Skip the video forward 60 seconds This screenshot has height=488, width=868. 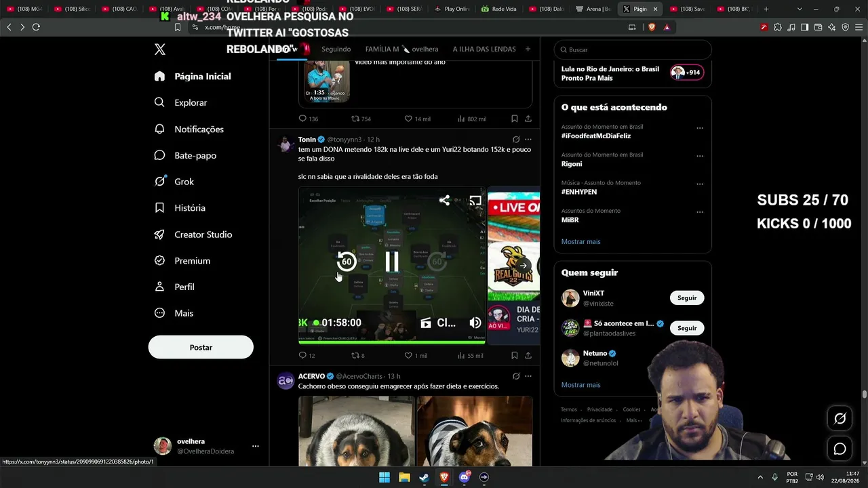[x=437, y=261]
